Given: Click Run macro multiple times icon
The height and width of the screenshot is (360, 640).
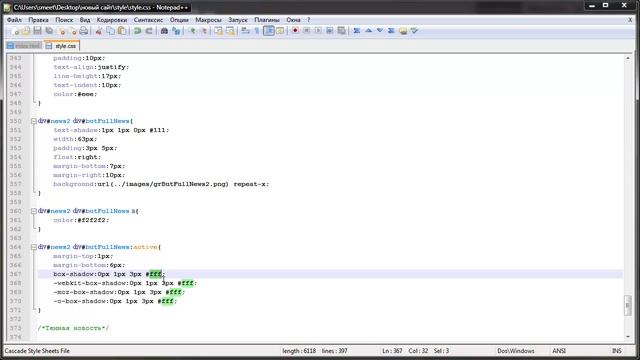Looking at the screenshot, I should point(330,31).
